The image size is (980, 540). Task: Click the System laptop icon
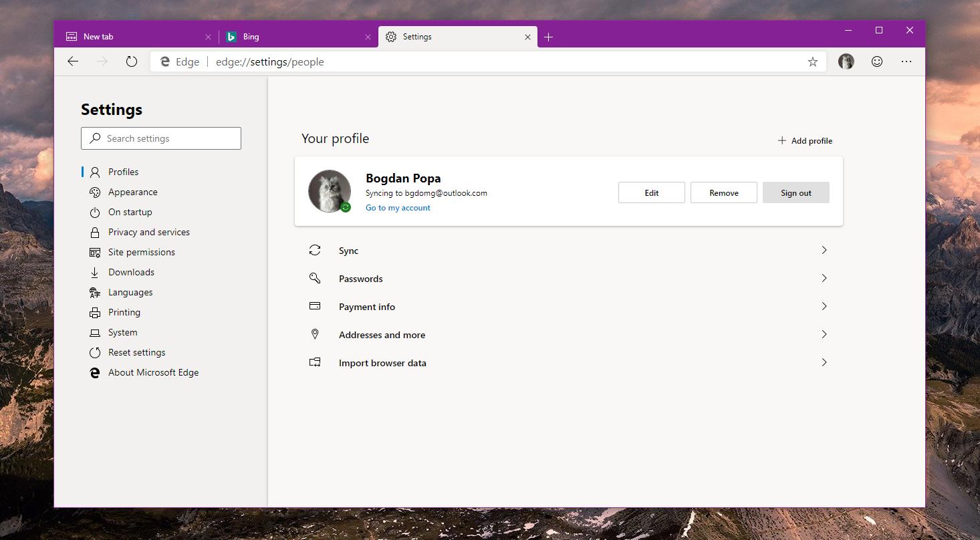[x=95, y=333]
